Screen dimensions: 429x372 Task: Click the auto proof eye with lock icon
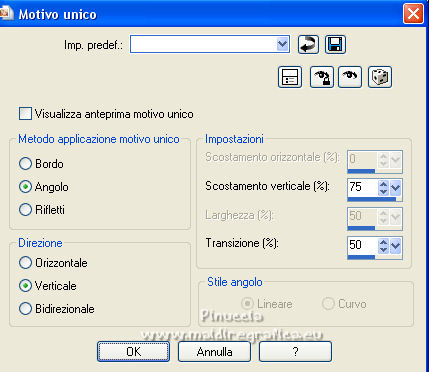(x=322, y=77)
